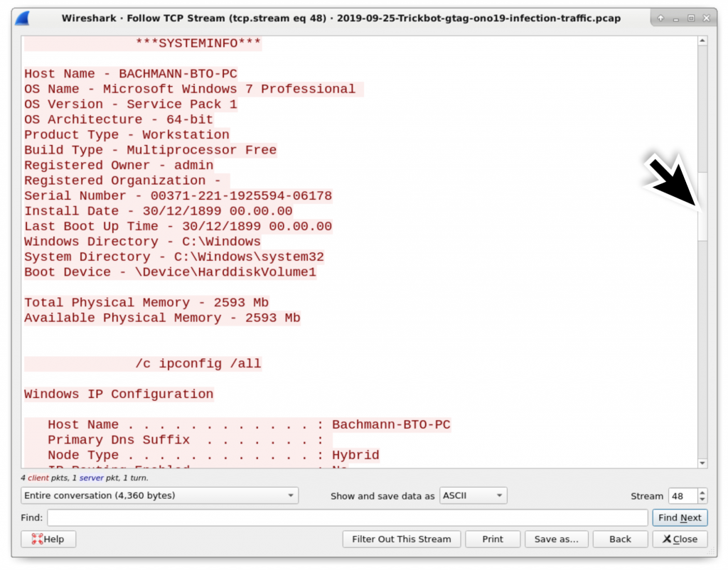Click the Build Type - Multiprocessor Free line

coord(151,151)
